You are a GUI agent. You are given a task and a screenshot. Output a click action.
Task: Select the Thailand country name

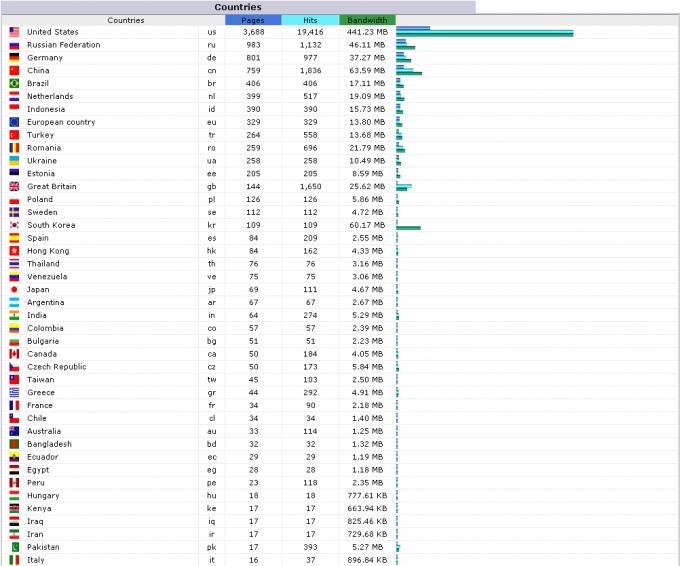(43, 264)
